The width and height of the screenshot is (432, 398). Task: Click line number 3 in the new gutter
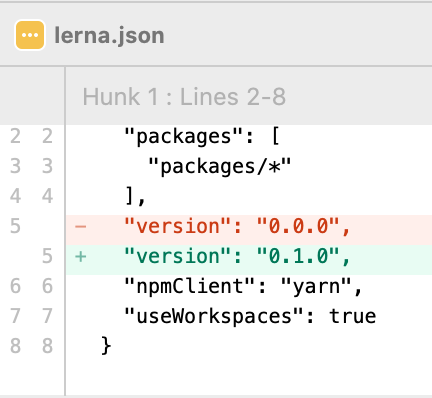click(47, 166)
